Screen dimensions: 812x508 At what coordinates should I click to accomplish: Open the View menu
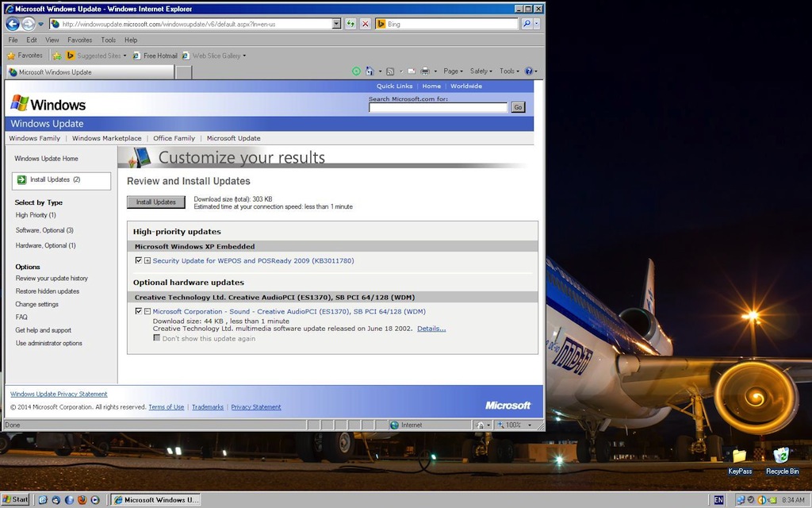[52, 40]
